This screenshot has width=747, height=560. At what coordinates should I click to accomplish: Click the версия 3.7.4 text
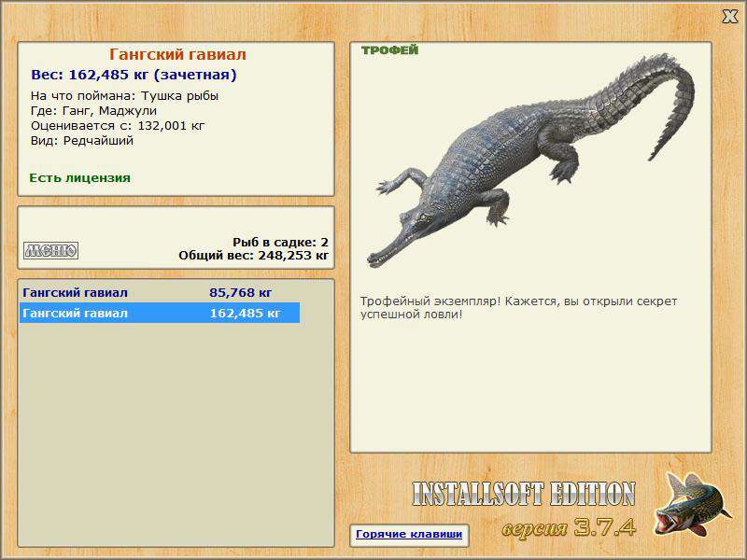click(x=570, y=527)
